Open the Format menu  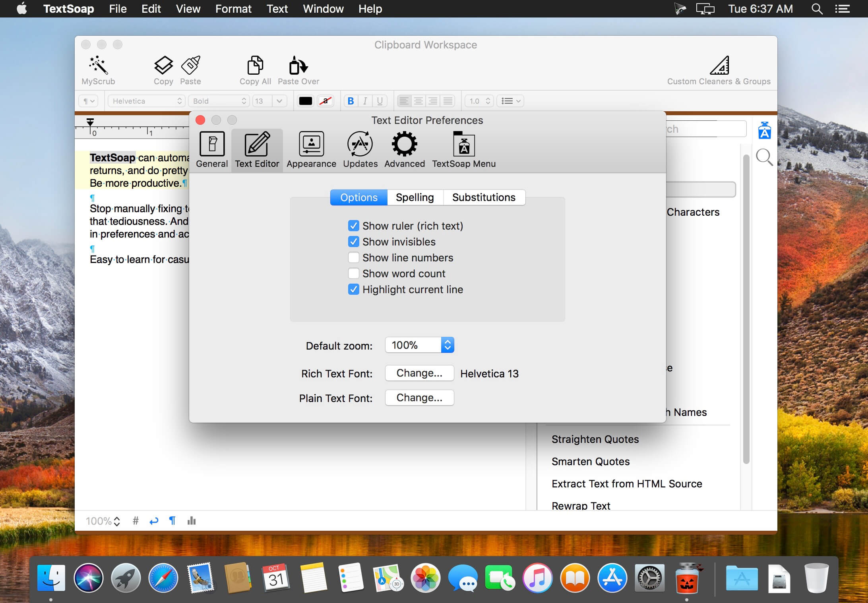pos(233,9)
